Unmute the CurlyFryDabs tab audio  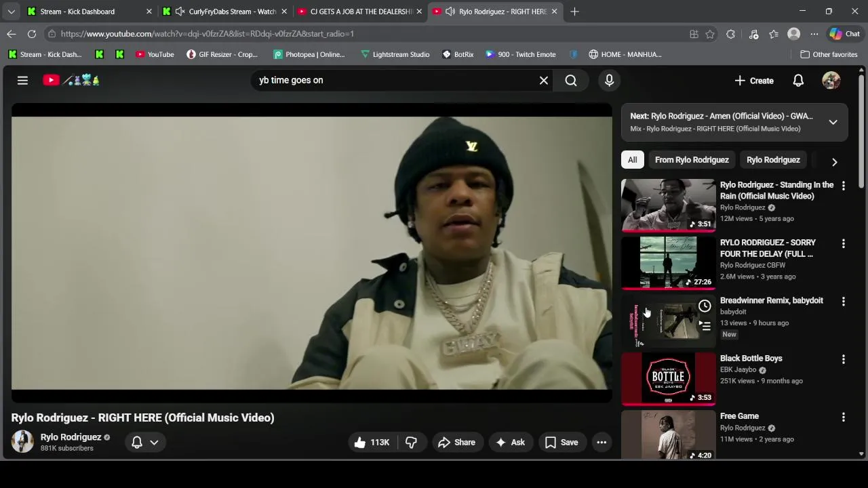coord(180,12)
